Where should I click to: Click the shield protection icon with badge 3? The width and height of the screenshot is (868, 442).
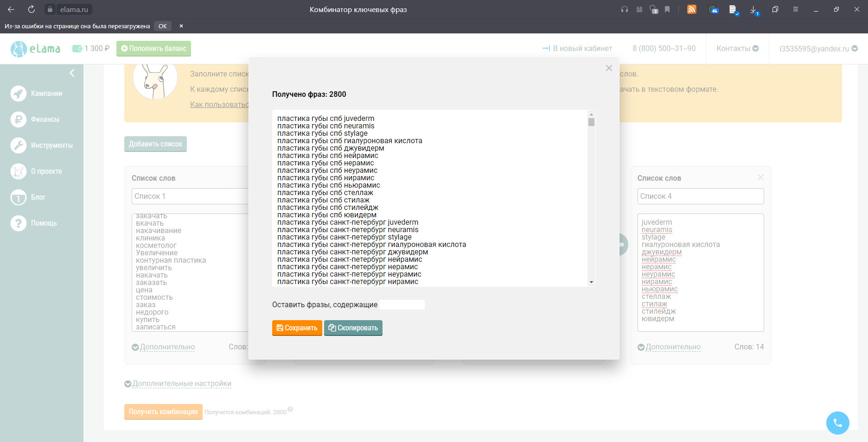(x=654, y=9)
